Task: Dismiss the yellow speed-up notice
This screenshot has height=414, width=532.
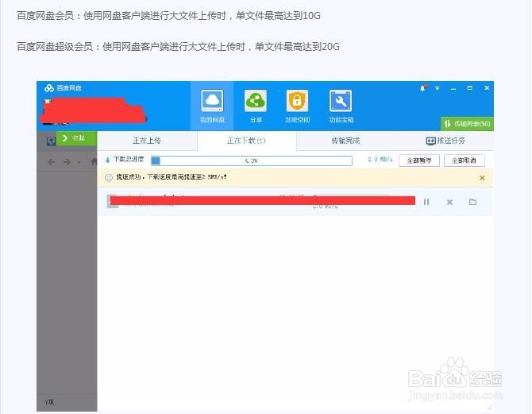Action: click(482, 178)
